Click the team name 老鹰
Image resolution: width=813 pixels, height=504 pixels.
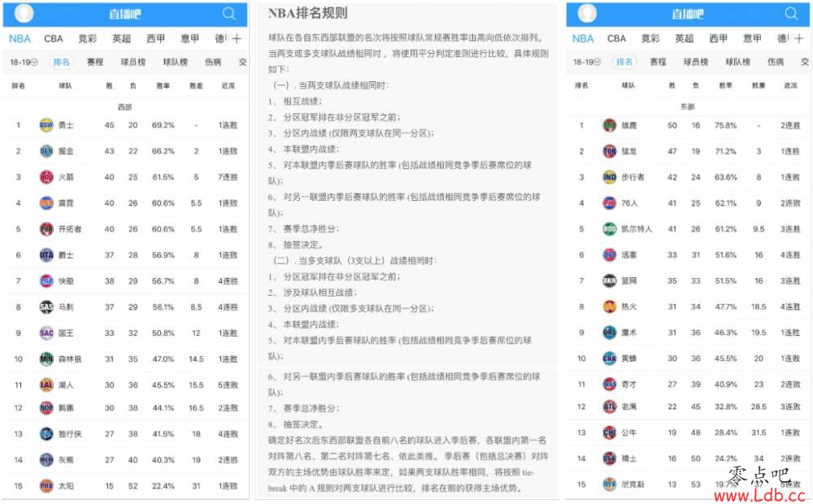[x=629, y=406]
